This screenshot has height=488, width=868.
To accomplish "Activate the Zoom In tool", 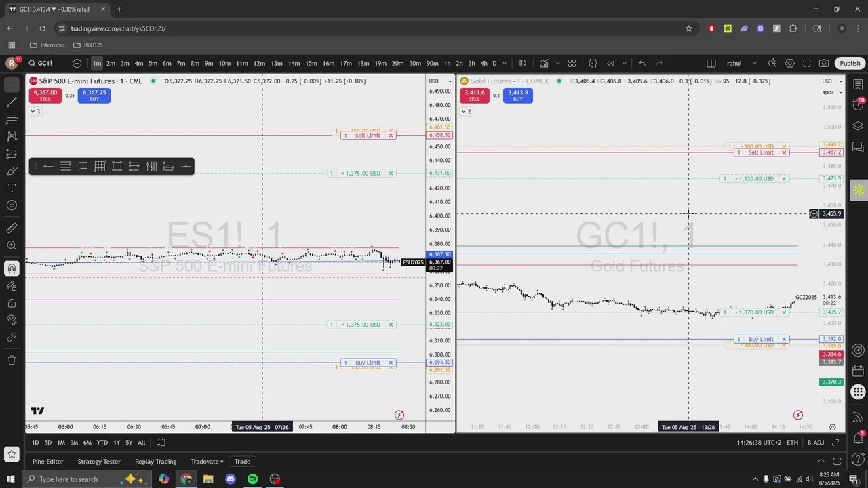I will 12,245.
